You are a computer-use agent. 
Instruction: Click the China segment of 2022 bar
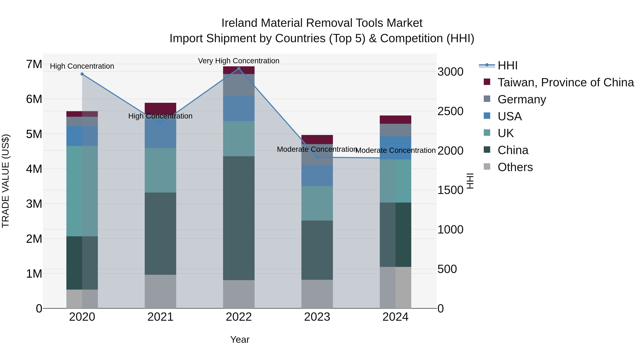239,218
